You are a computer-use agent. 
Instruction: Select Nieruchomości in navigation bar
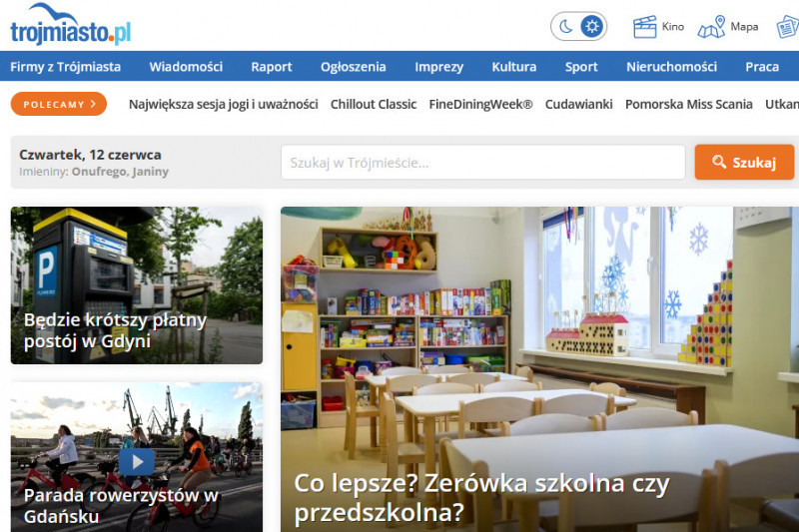tap(671, 67)
